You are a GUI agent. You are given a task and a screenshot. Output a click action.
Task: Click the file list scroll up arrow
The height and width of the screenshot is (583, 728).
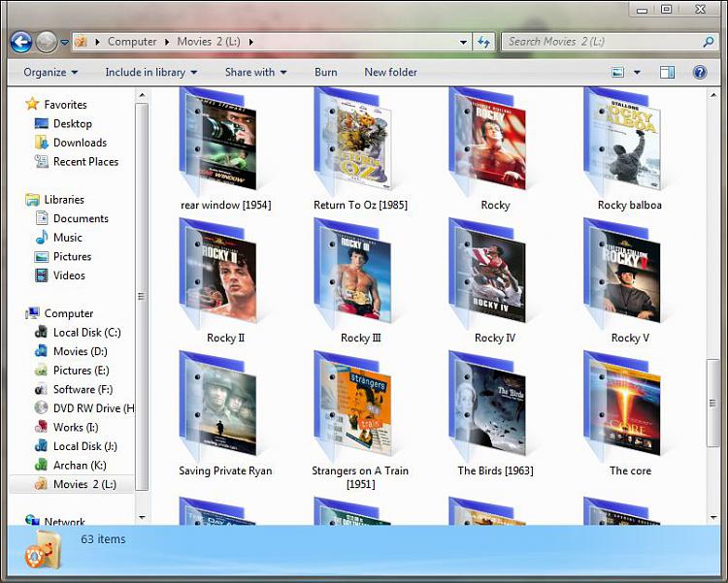[x=713, y=96]
